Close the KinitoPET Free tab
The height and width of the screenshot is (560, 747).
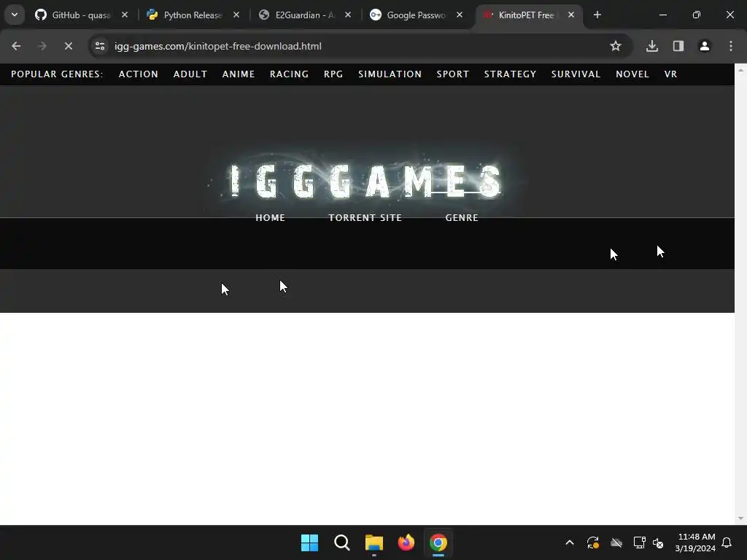pyautogui.click(x=571, y=15)
